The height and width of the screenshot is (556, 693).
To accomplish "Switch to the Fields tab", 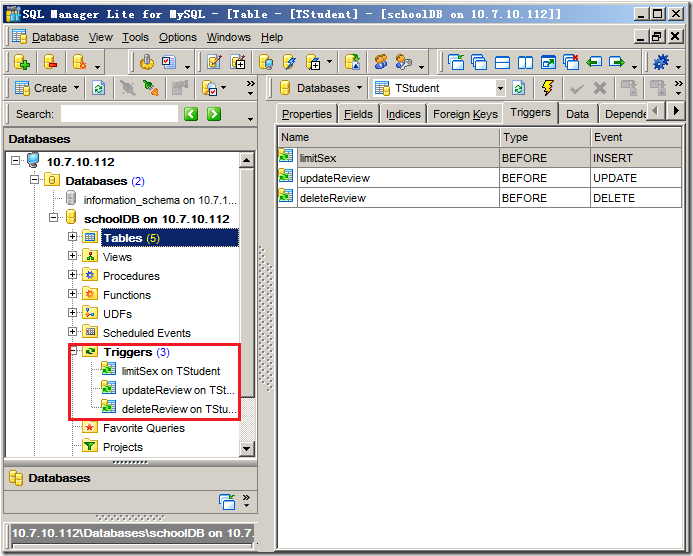I will (358, 114).
